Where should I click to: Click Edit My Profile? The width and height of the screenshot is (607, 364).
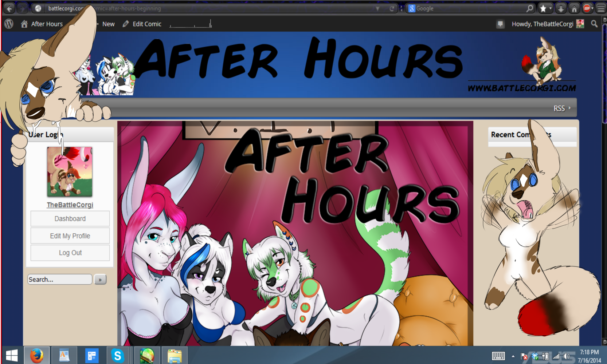point(70,236)
